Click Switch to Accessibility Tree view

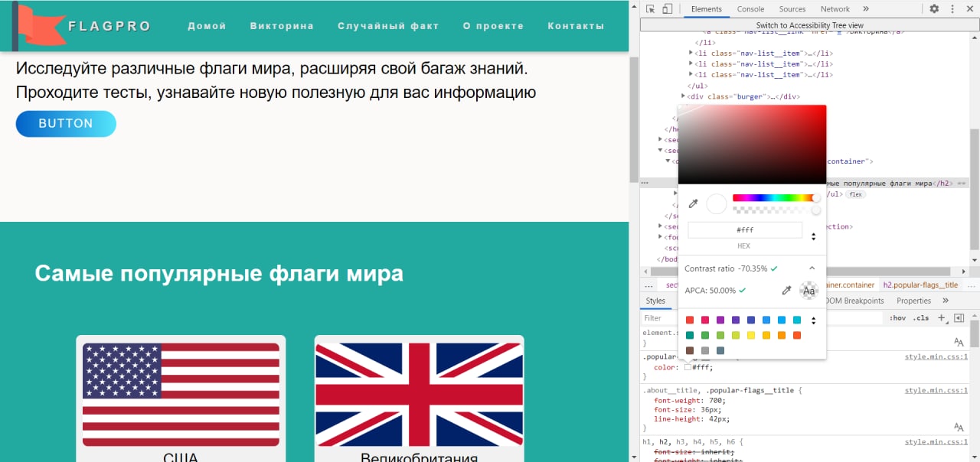pyautogui.click(x=810, y=25)
